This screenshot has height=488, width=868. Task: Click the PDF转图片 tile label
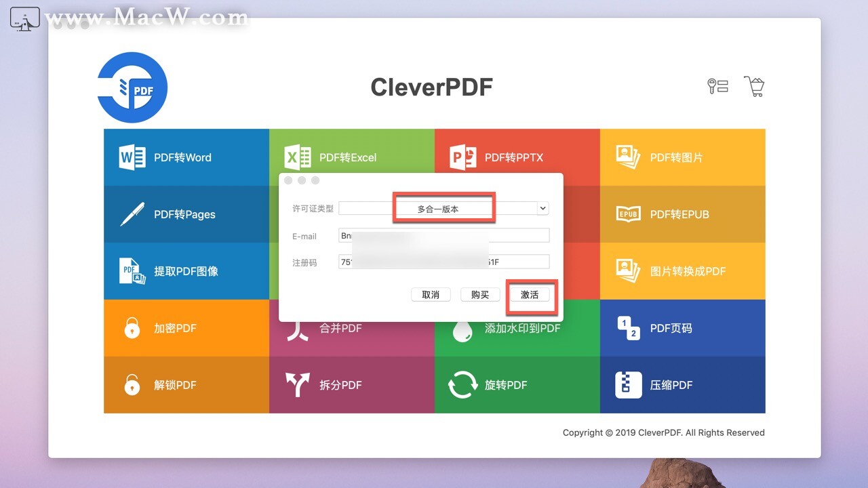676,157
